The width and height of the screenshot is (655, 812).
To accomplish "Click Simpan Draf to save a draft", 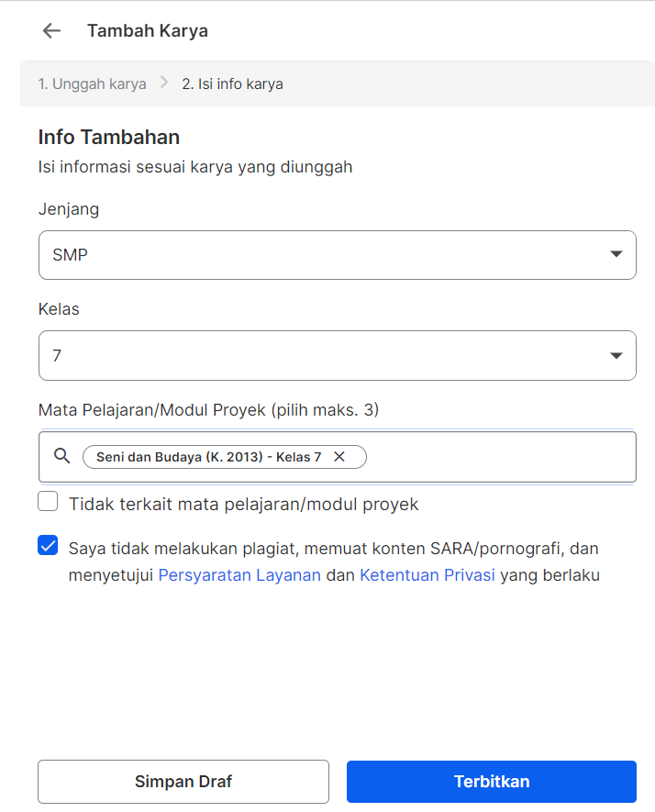I will (183, 781).
